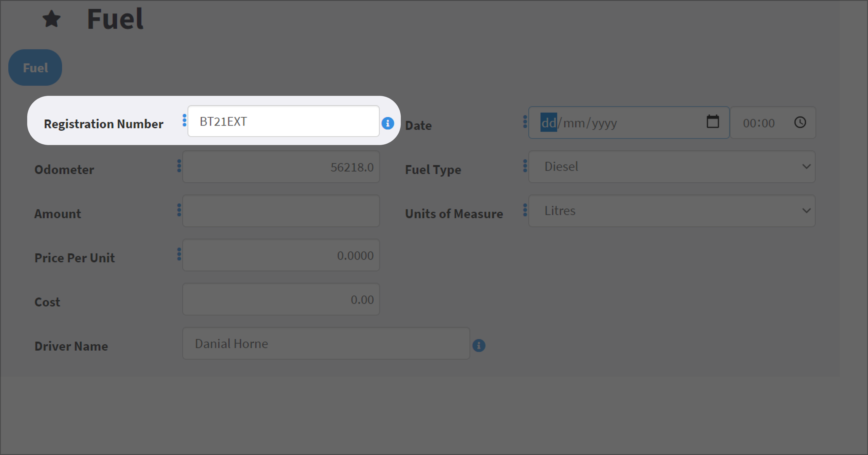868x455 pixels.
Task: Open the clock time picker icon
Action: (800, 122)
